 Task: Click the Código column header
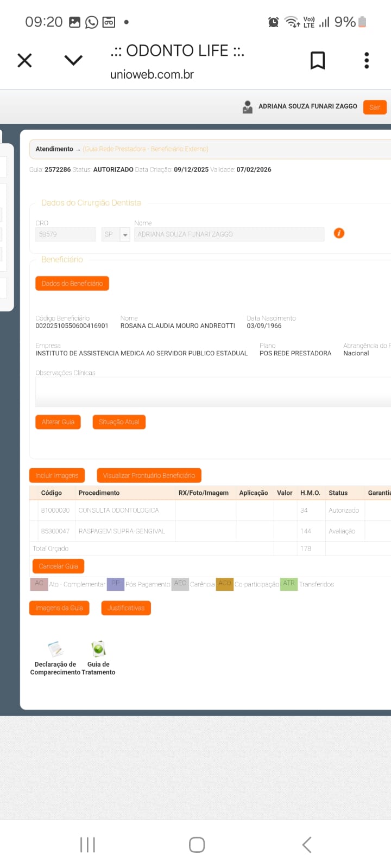click(x=52, y=493)
